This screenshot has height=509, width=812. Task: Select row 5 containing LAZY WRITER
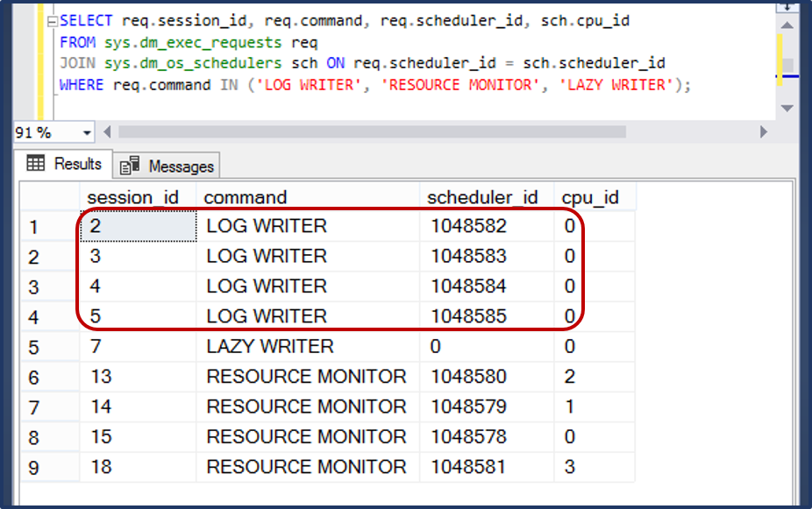pyautogui.click(x=32, y=346)
